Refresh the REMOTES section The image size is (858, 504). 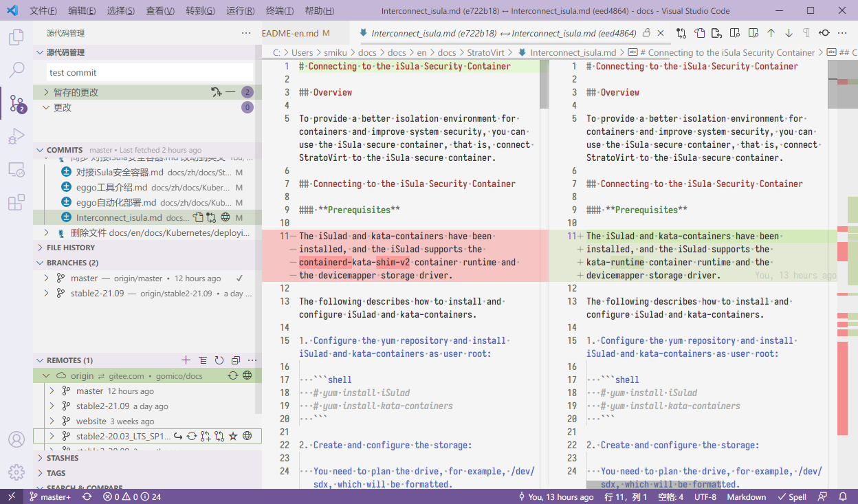pyautogui.click(x=219, y=360)
